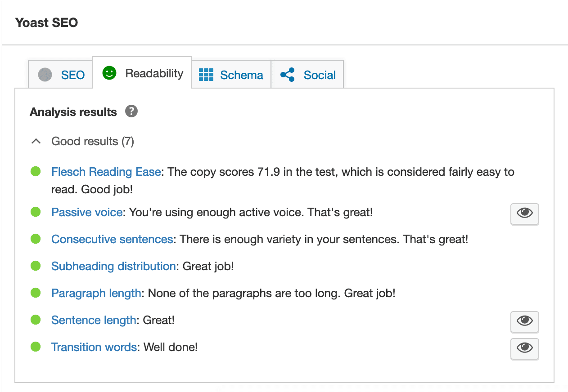Open the Analysis results help question mark
Screen dimensions: 568x392
[x=131, y=111]
